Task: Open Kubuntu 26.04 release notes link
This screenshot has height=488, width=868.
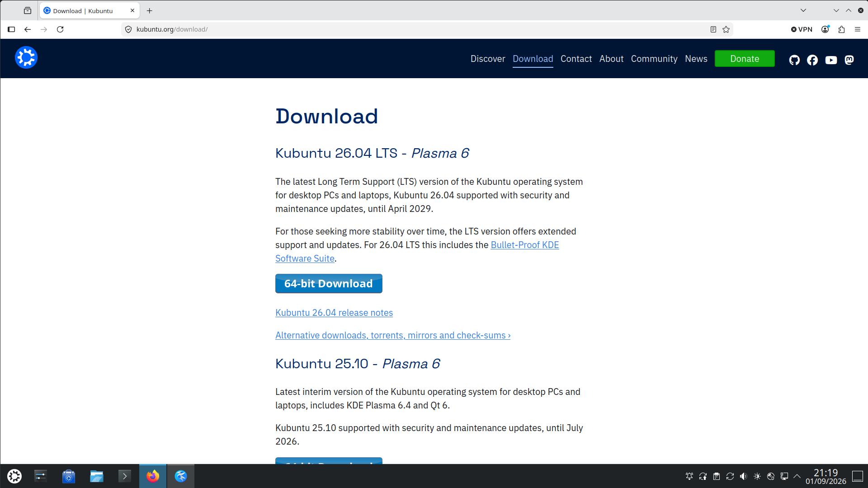Action: coord(334,313)
